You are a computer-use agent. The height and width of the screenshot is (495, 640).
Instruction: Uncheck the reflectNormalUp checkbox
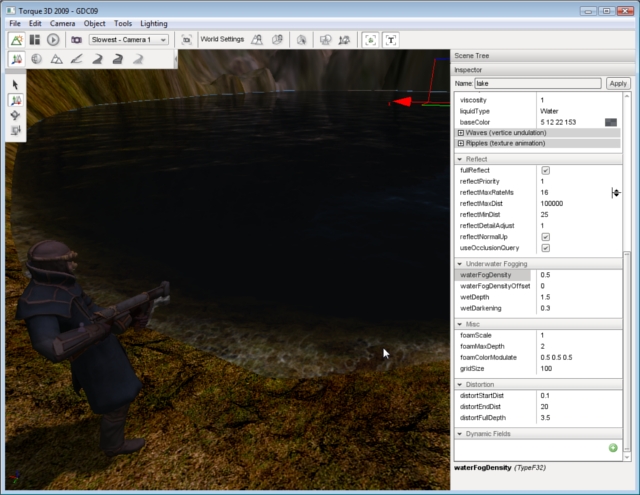point(545,236)
